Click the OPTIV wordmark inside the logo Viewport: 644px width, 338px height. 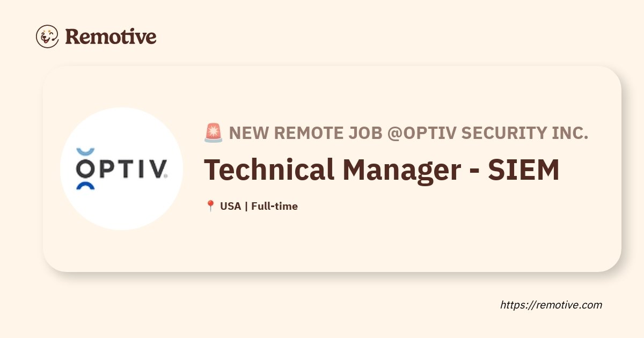pos(121,168)
